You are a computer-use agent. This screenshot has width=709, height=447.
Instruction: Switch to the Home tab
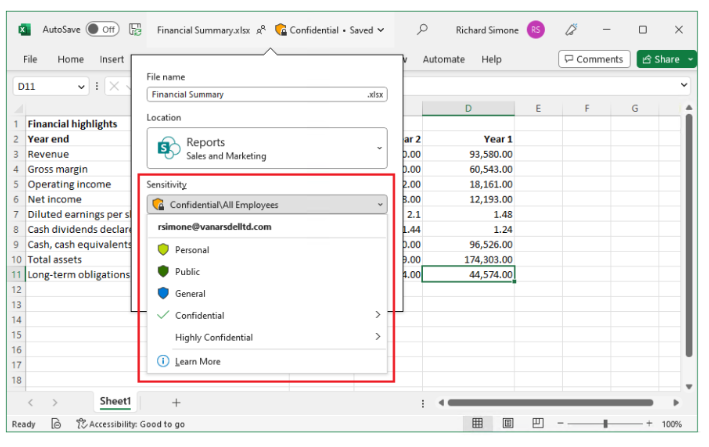(x=71, y=59)
